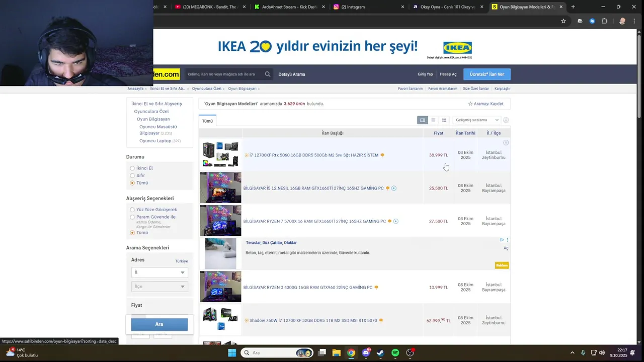Close the Instagram browser tab
Screen dimensions: 644x362
(403, 7)
